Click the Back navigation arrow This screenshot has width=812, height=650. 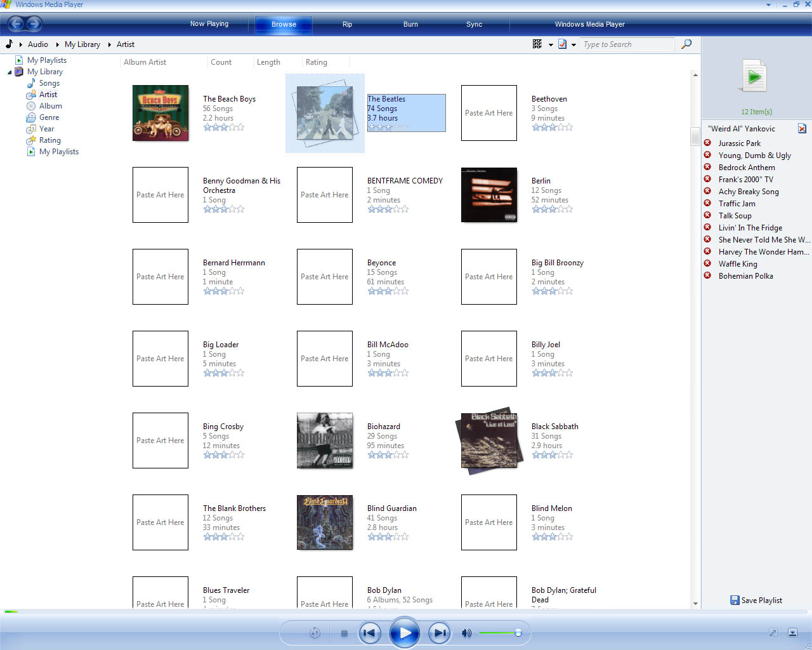(x=16, y=24)
